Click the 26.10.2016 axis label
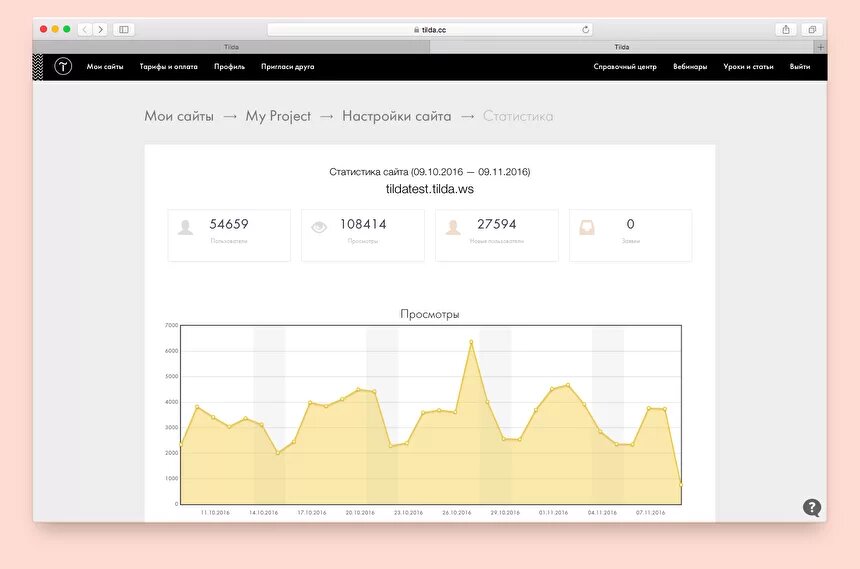This screenshot has width=860, height=569. tap(457, 512)
